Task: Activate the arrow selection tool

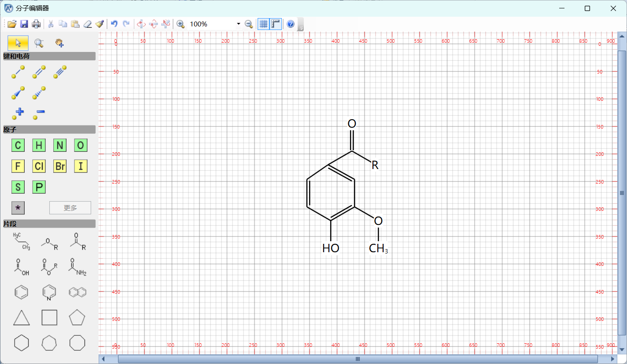Action: tap(18, 43)
